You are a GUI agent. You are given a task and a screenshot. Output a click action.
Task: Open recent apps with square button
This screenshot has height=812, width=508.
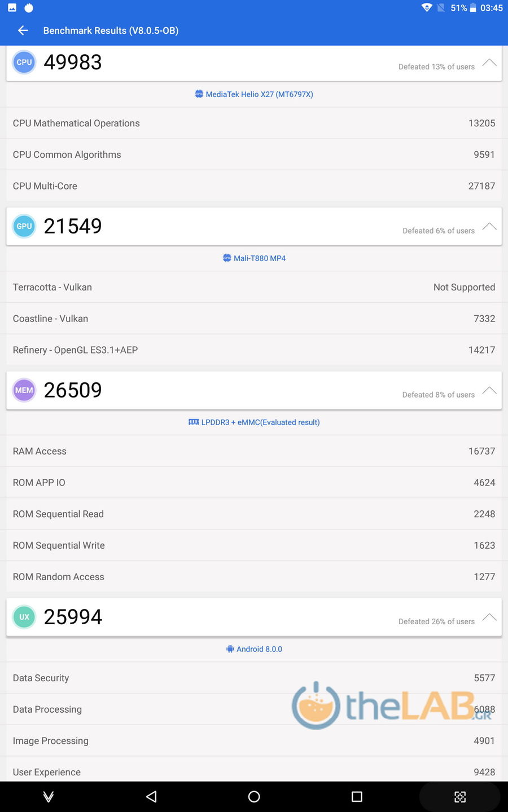[x=357, y=796]
